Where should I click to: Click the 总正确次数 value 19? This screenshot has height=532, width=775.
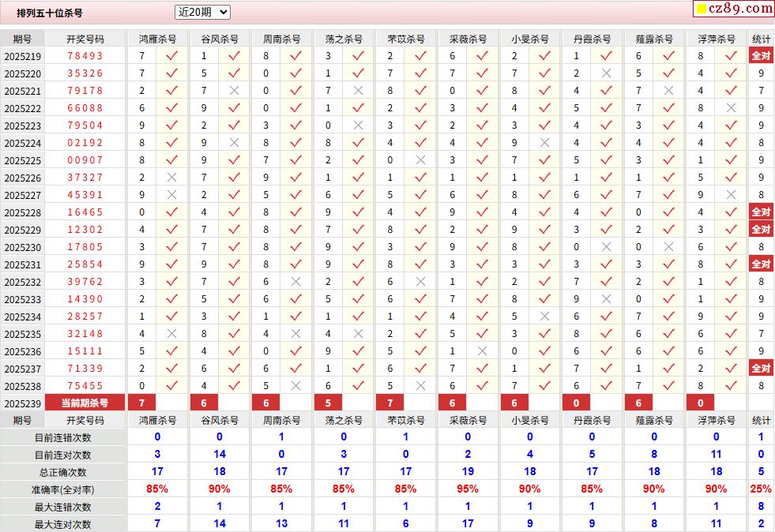(x=468, y=472)
